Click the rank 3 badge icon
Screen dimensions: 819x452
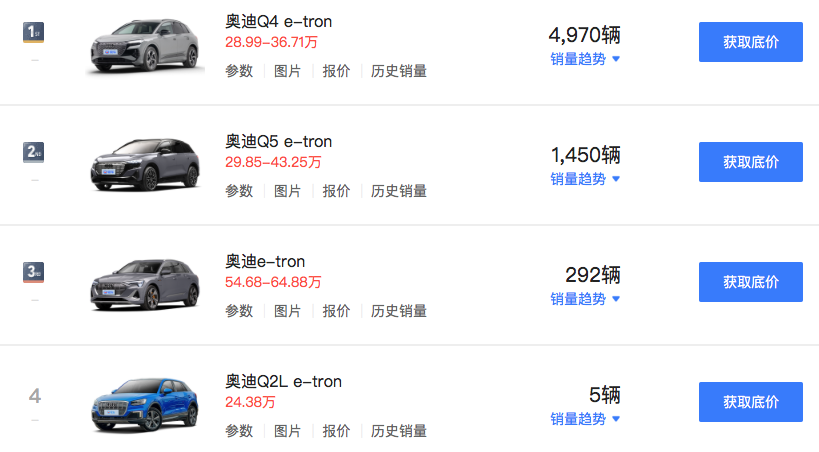pos(33,272)
